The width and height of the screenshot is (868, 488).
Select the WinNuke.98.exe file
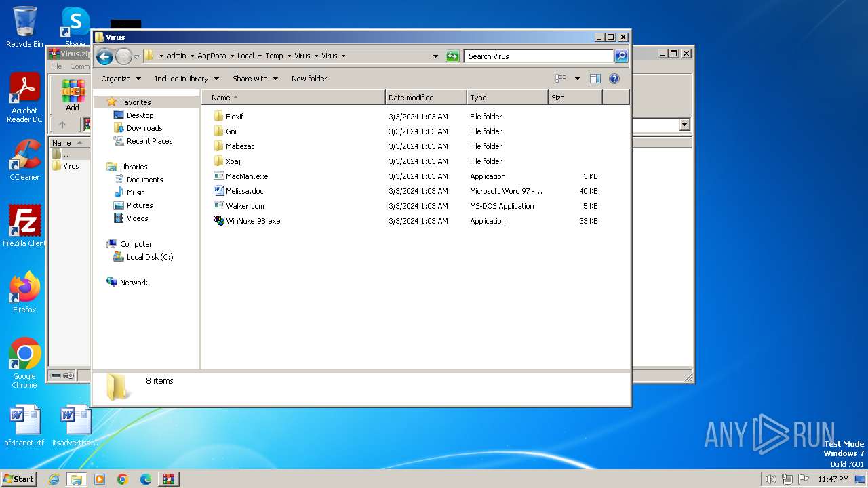click(253, 221)
